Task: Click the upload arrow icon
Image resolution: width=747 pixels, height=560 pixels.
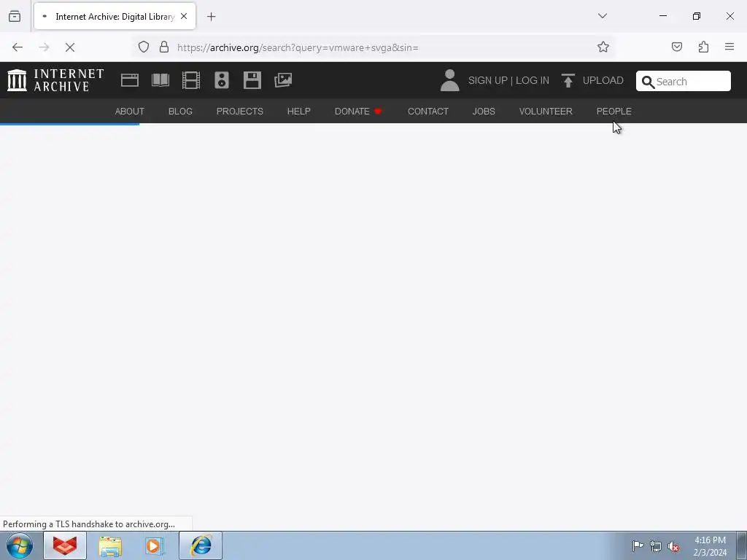Action: [x=568, y=80]
